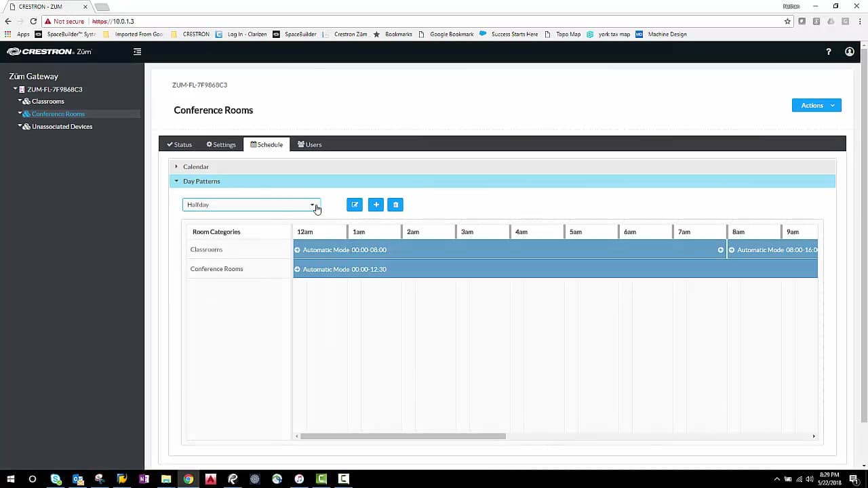
Task: Click the taskbar volume icon
Action: 809,479
